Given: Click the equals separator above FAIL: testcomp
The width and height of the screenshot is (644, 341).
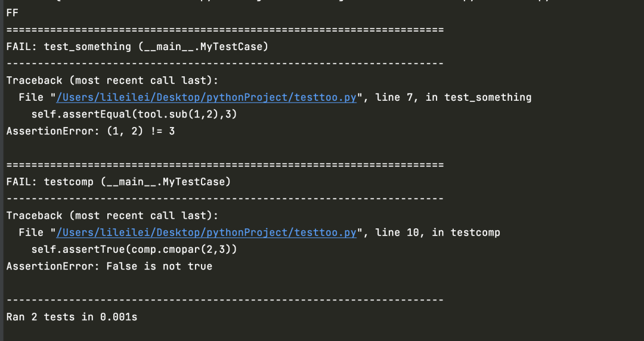Looking at the screenshot, I should (x=225, y=165).
